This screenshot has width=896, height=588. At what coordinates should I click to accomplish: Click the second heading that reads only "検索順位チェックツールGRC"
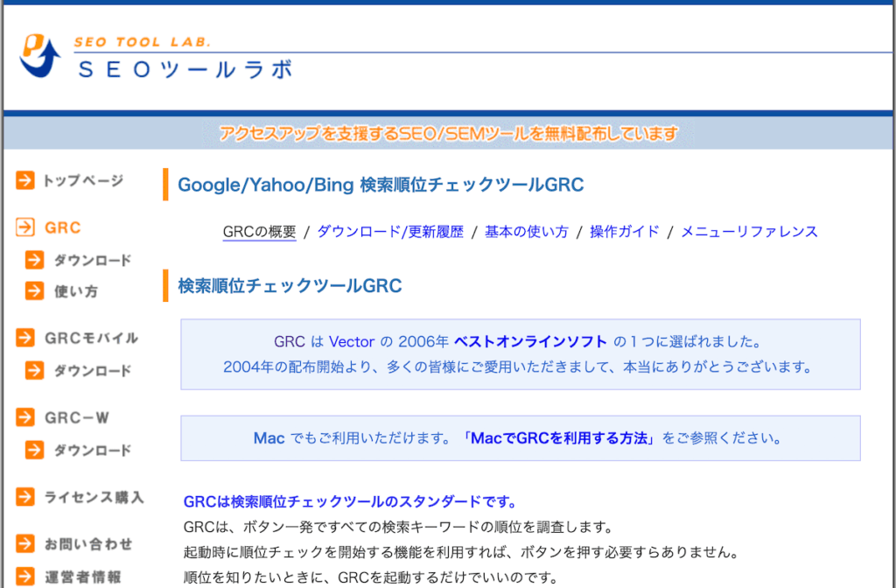(x=290, y=285)
